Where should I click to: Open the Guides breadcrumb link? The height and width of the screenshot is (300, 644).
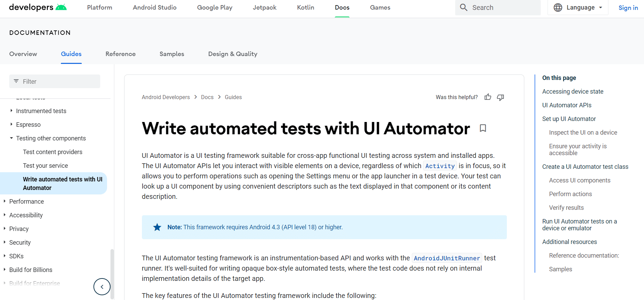click(x=233, y=97)
